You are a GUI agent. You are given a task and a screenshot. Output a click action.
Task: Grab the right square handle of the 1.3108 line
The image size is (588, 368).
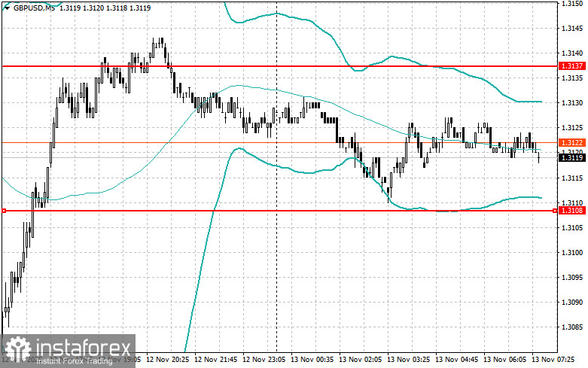(x=555, y=211)
